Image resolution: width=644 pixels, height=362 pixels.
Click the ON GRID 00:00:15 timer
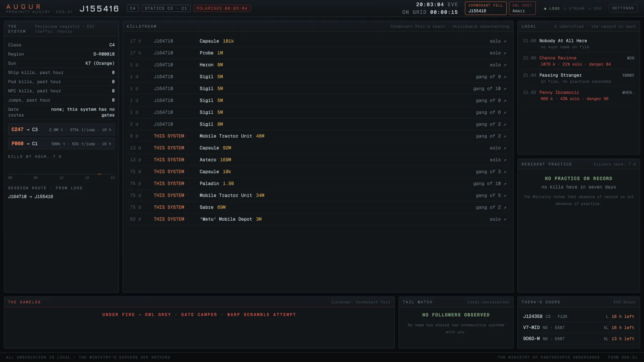(x=430, y=12)
